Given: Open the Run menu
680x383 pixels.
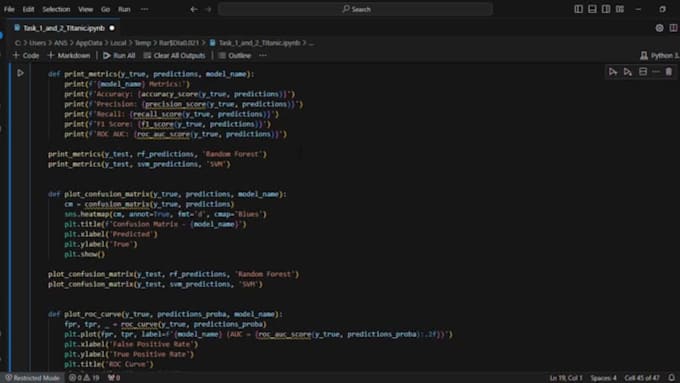Looking at the screenshot, I should pos(124,9).
